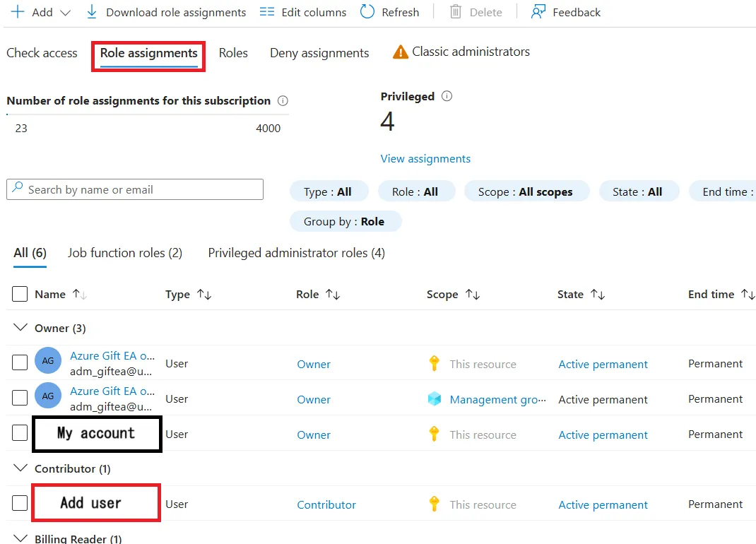Click the View assignments link
The height and width of the screenshot is (544, 756).
(x=425, y=159)
